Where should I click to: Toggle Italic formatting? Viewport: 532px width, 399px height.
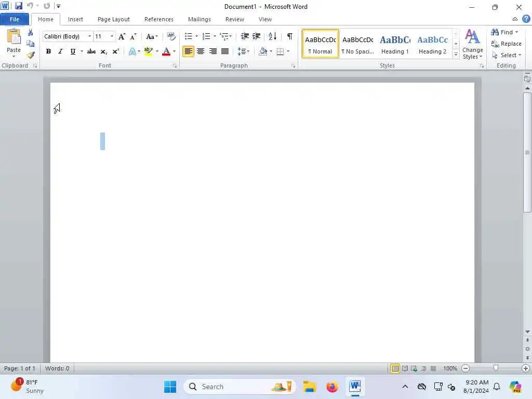coord(60,51)
